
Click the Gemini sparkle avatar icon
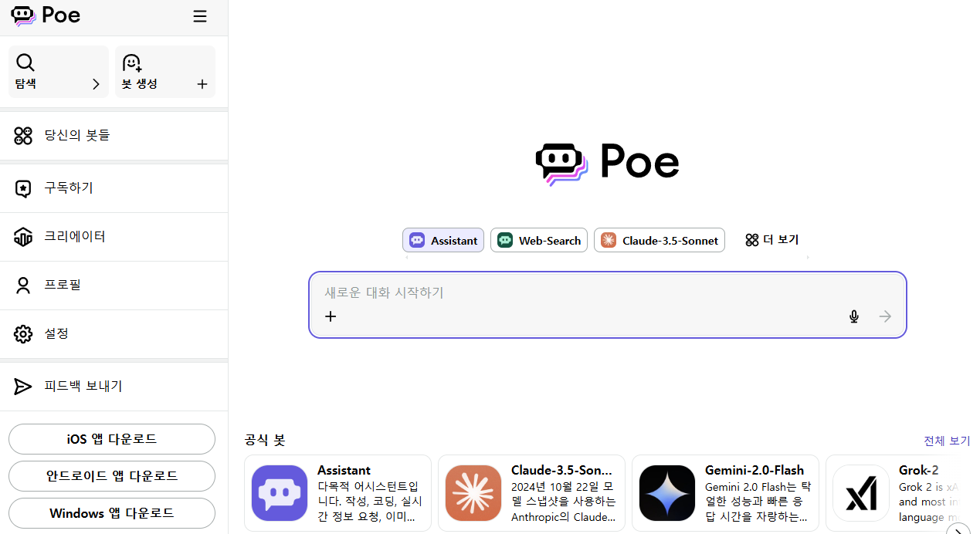(667, 493)
